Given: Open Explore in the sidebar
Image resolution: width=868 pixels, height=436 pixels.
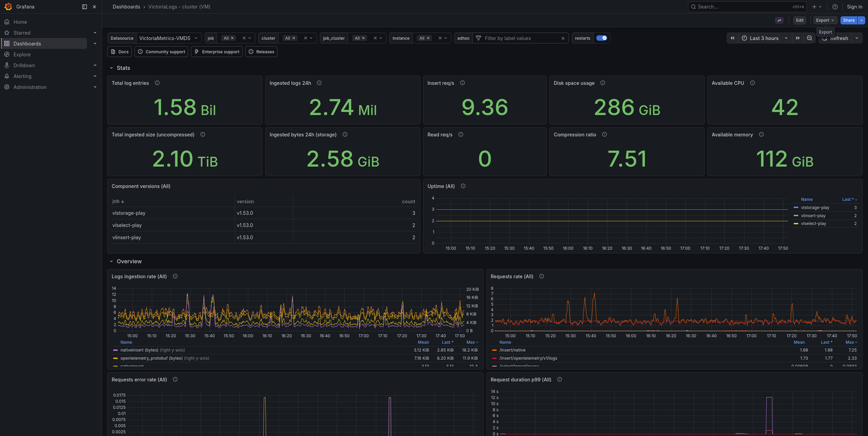Looking at the screenshot, I should coord(22,54).
